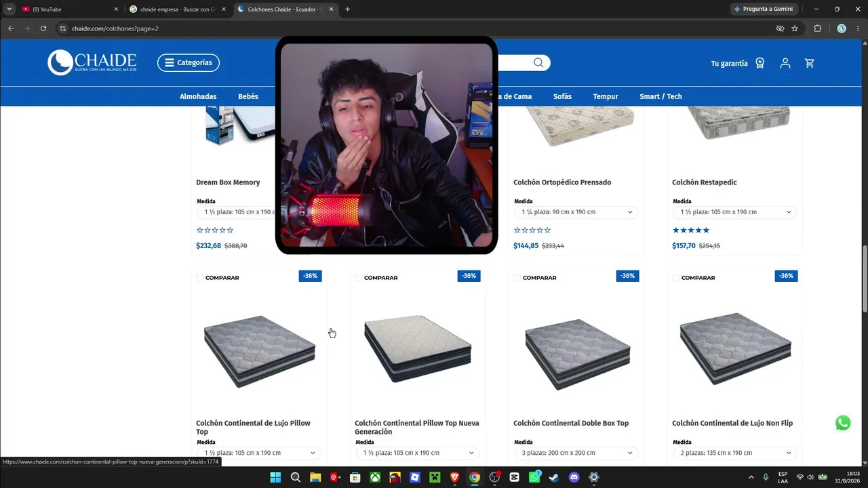Expand Medida dropdown for Continental de Lujo Non Flip
Image resolution: width=868 pixels, height=488 pixels.
(734, 453)
